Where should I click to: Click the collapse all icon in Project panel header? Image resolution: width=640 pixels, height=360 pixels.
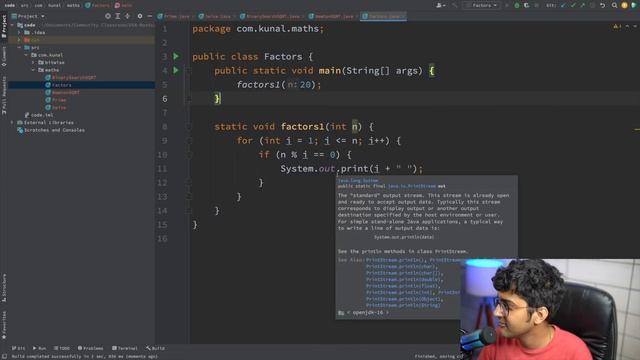127,16
